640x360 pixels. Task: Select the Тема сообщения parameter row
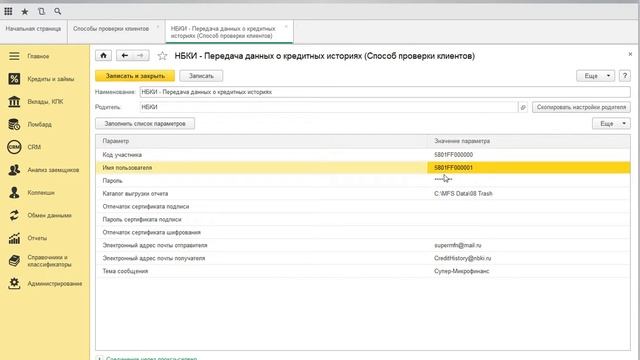(x=363, y=271)
